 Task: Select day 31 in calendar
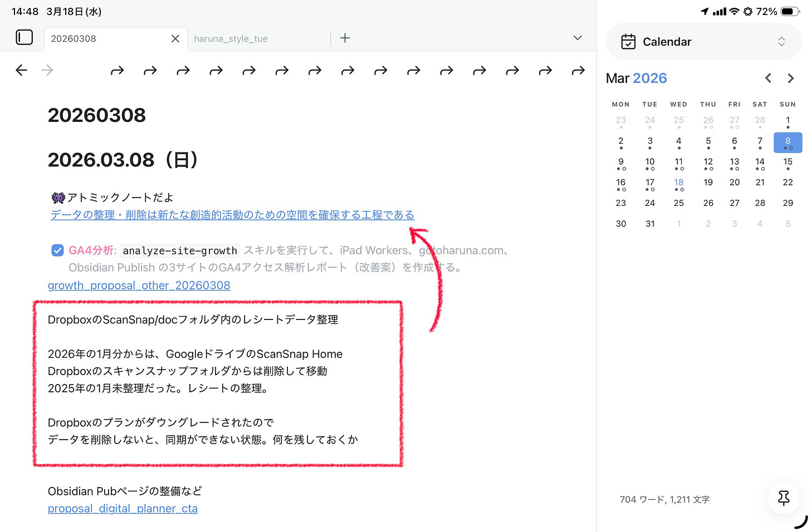pyautogui.click(x=649, y=224)
